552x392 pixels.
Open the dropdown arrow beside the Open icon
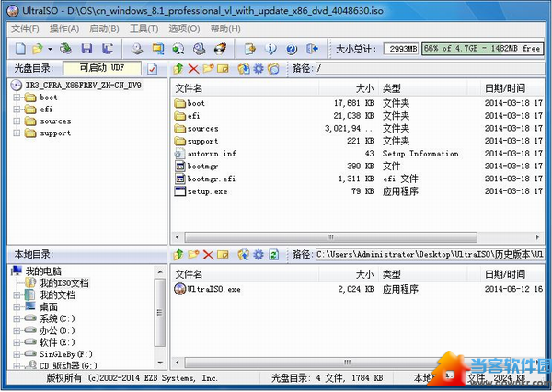point(50,49)
